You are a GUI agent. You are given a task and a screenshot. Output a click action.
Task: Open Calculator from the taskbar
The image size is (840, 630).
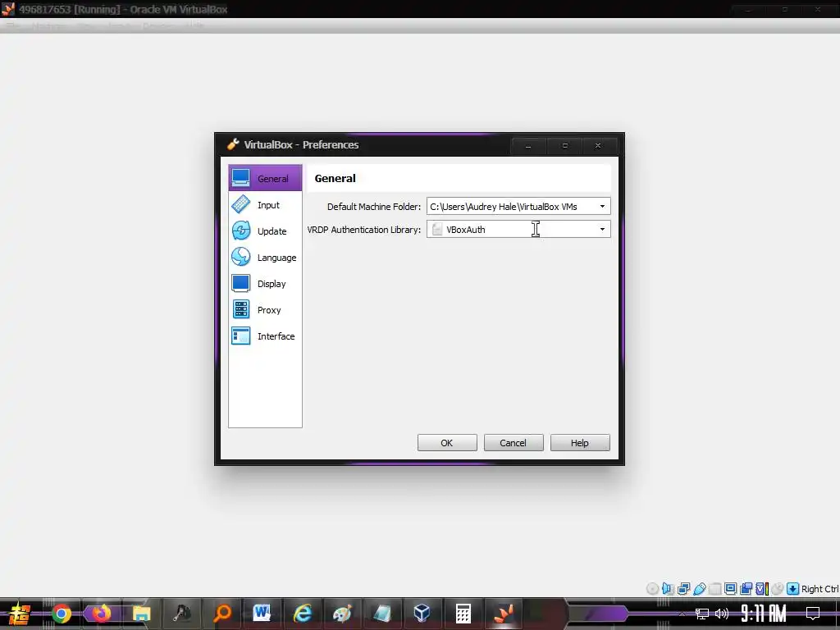pyautogui.click(x=463, y=614)
